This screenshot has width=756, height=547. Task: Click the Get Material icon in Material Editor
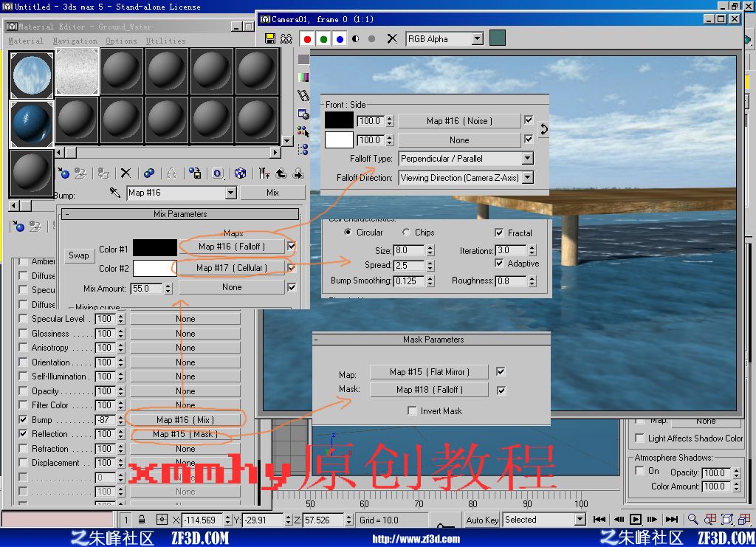point(63,173)
